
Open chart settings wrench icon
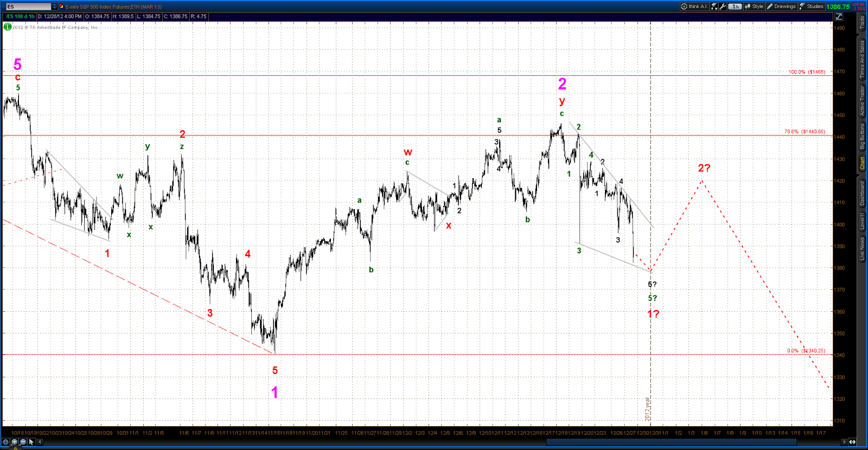coord(723,7)
